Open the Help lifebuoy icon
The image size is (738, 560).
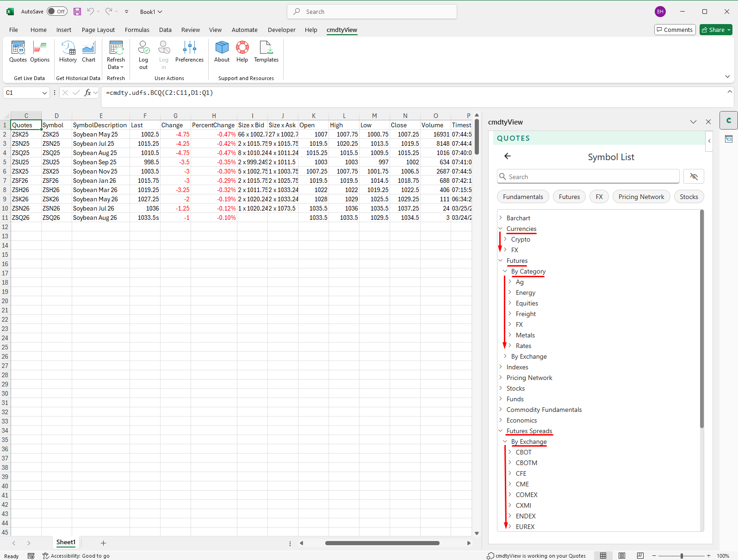coord(242,52)
